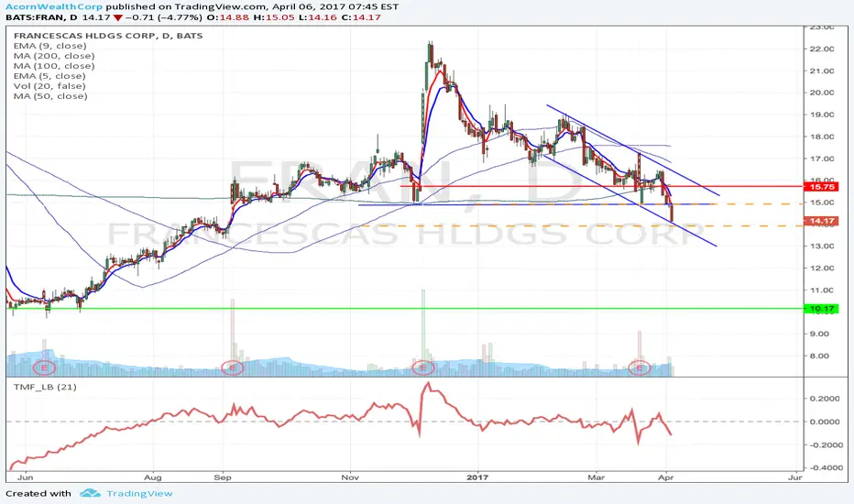Viewport: 854px width, 504px height.
Task: Click the 0.2000 oscillator axis label
Action: pos(824,399)
